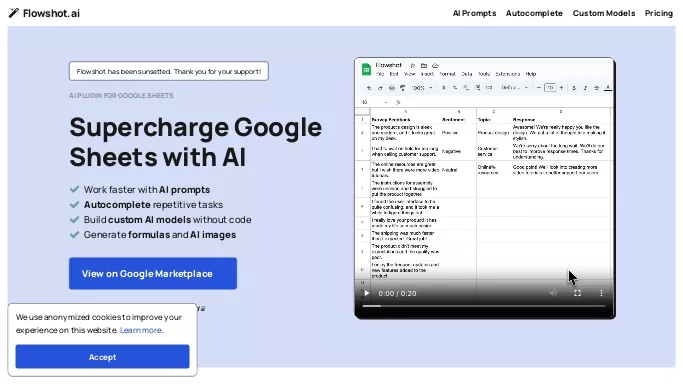Click the Neutral sentiment cell
Image resolution: width=683 pixels, height=384 pixels.
458,170
